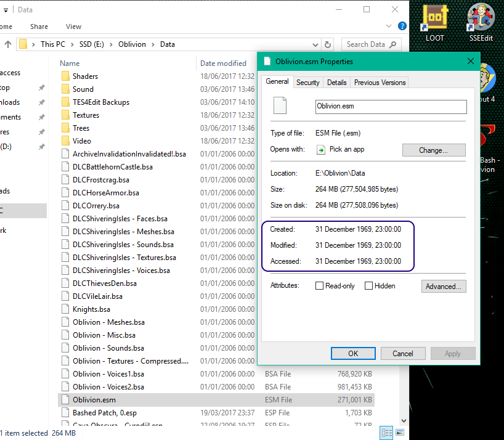Select DLCHorseArmor.bsa file
This screenshot has width=504, height=440.
coord(106,193)
